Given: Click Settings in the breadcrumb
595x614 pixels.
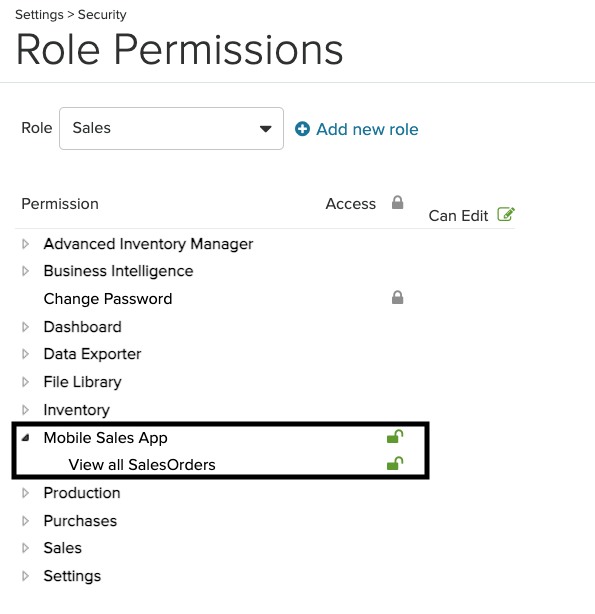Looking at the screenshot, I should click(x=39, y=14).
